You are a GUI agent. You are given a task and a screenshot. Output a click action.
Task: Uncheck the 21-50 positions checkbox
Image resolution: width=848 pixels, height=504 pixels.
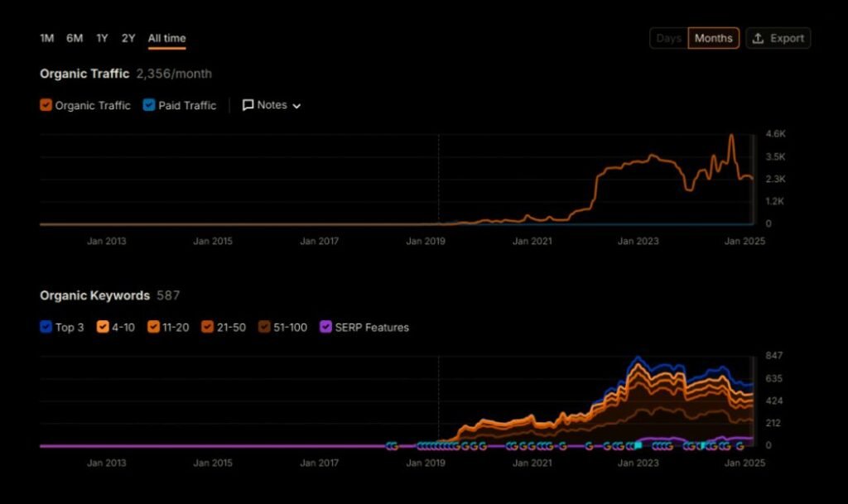(x=209, y=327)
